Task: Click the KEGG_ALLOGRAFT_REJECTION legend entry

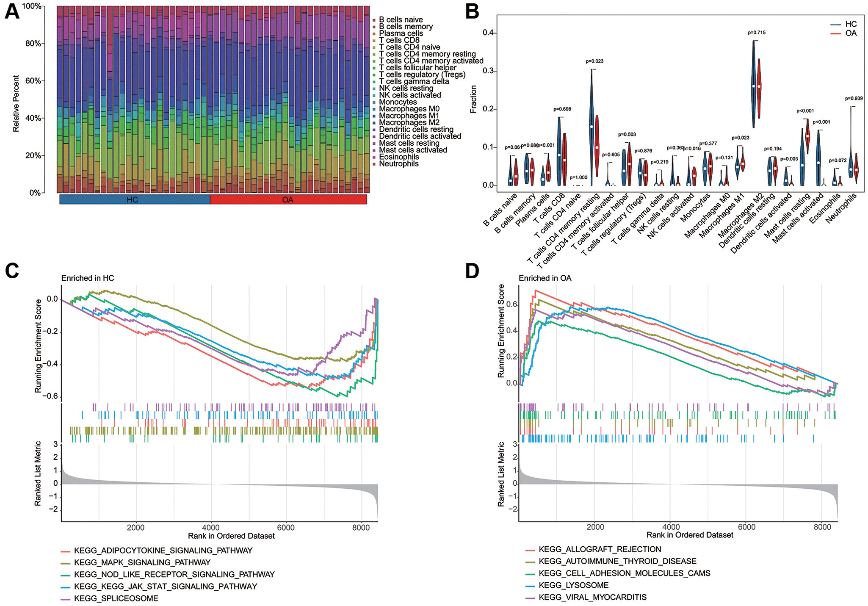Action: click(593, 549)
